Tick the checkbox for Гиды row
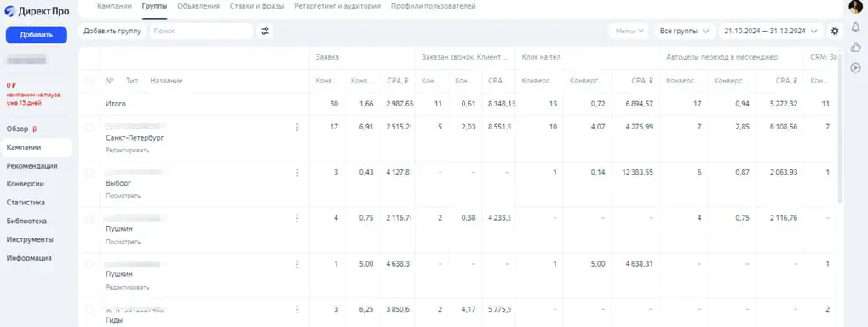Viewport: 868px width, 327px height. pos(89,309)
